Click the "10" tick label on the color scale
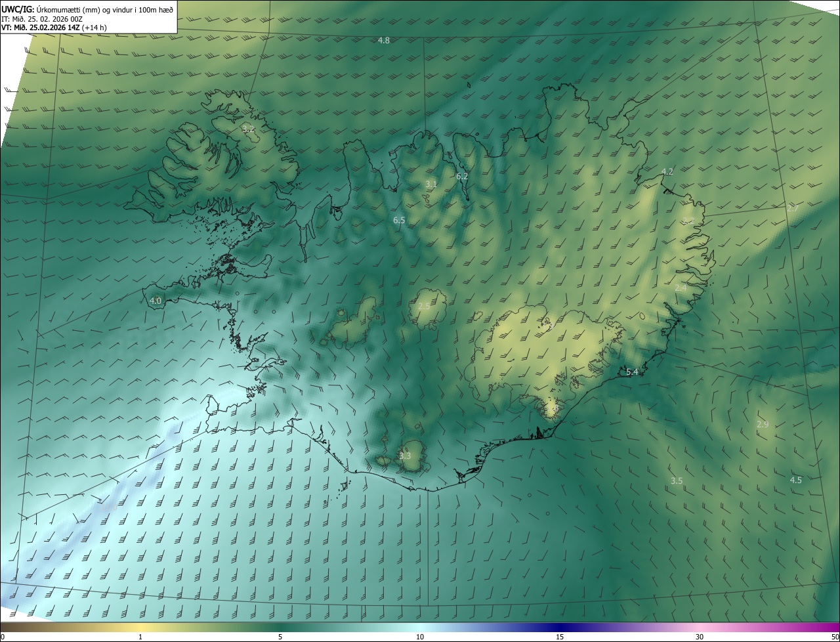Viewport: 840px width, 642px height. click(420, 637)
